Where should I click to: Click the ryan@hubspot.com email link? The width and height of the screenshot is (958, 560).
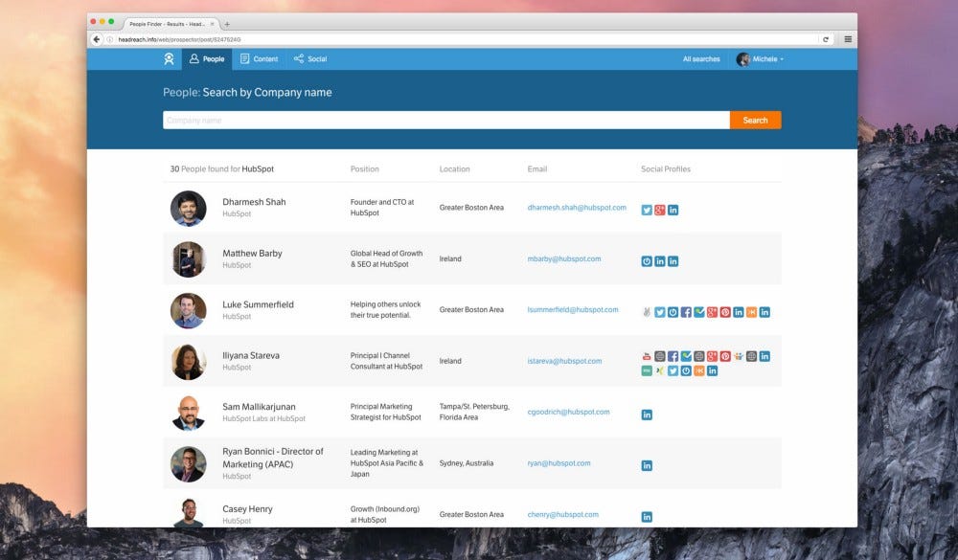[x=559, y=463]
